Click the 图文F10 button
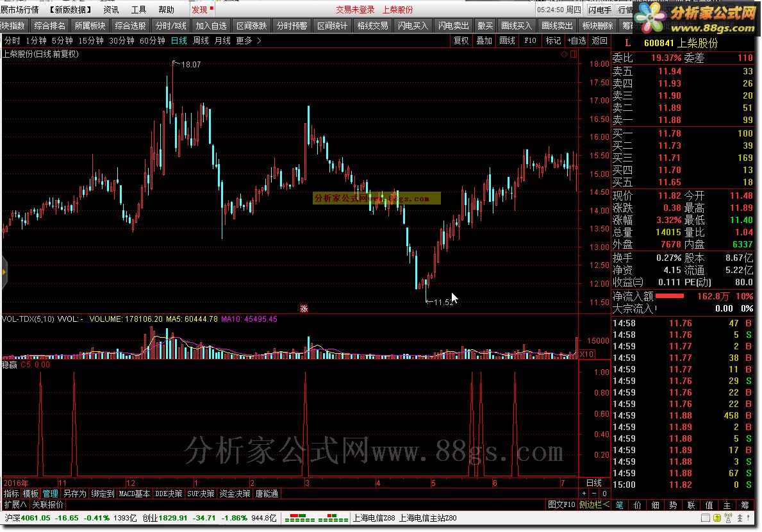The width and height of the screenshot is (762, 532). [x=562, y=505]
